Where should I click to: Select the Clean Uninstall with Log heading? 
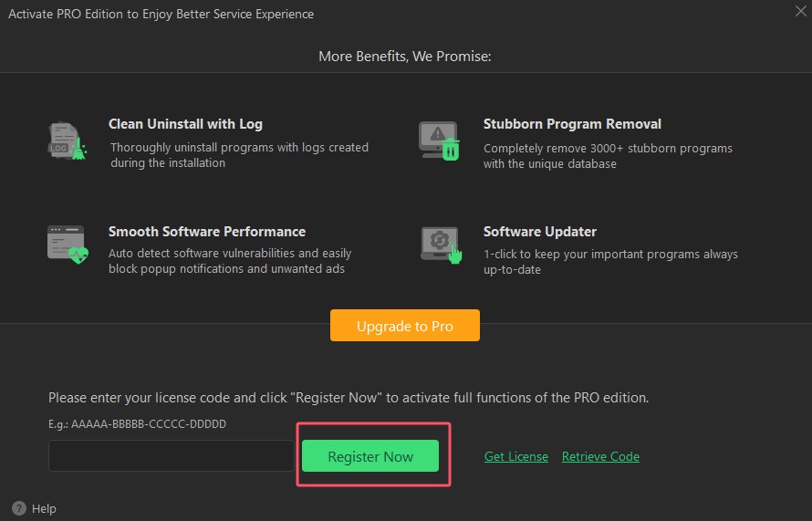coord(185,124)
